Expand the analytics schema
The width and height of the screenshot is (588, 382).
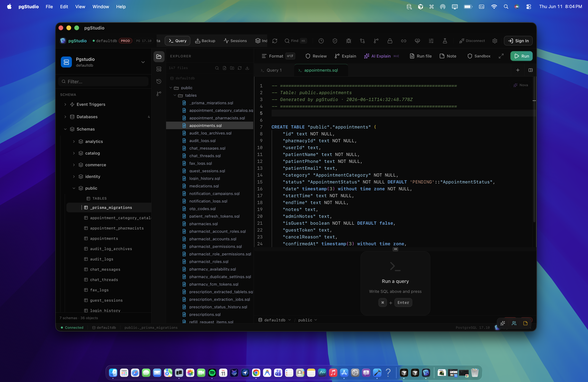74,141
